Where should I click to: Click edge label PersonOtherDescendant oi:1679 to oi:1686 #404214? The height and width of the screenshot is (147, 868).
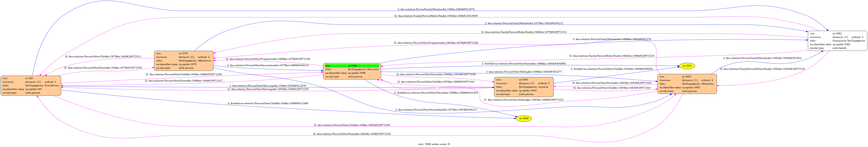268,65
